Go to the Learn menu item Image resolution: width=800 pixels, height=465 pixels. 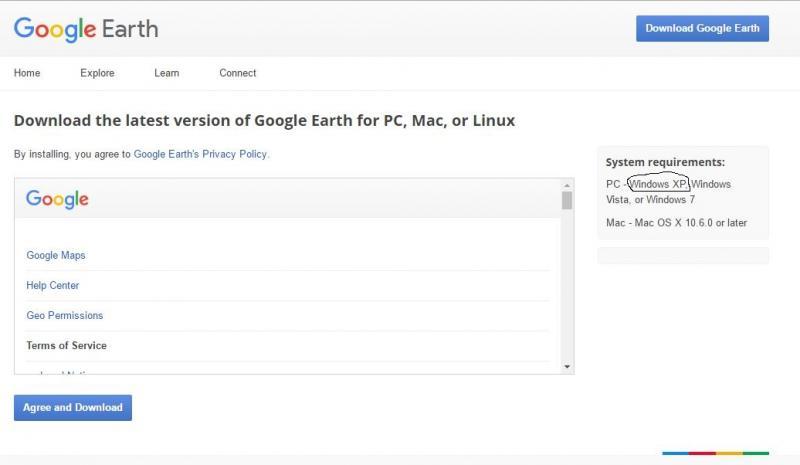[x=167, y=73]
